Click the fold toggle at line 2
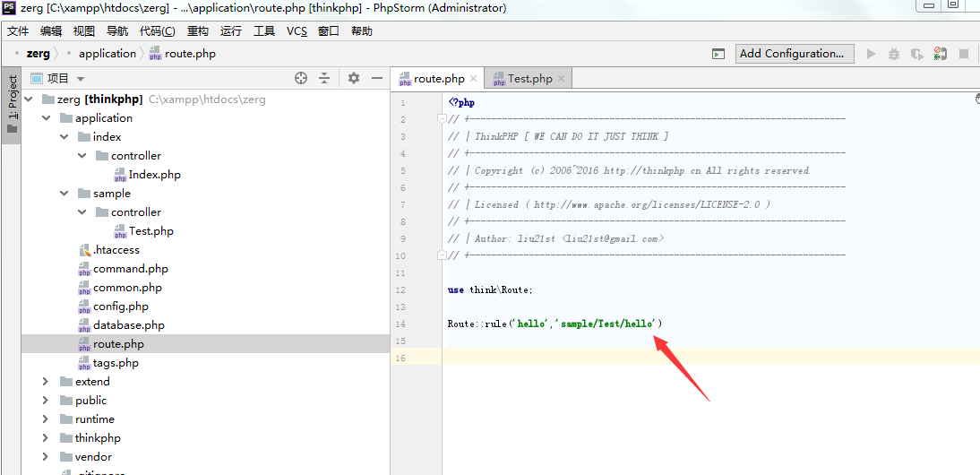The image size is (980, 475). (442, 118)
